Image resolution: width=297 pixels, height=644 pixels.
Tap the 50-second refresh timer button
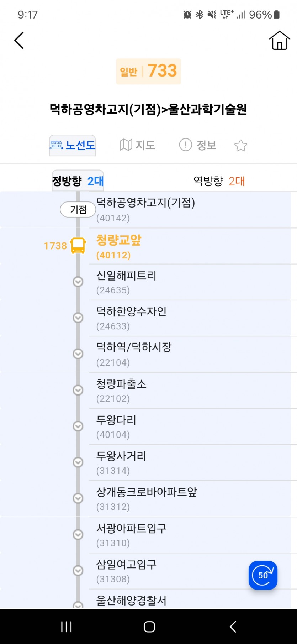coord(263,575)
